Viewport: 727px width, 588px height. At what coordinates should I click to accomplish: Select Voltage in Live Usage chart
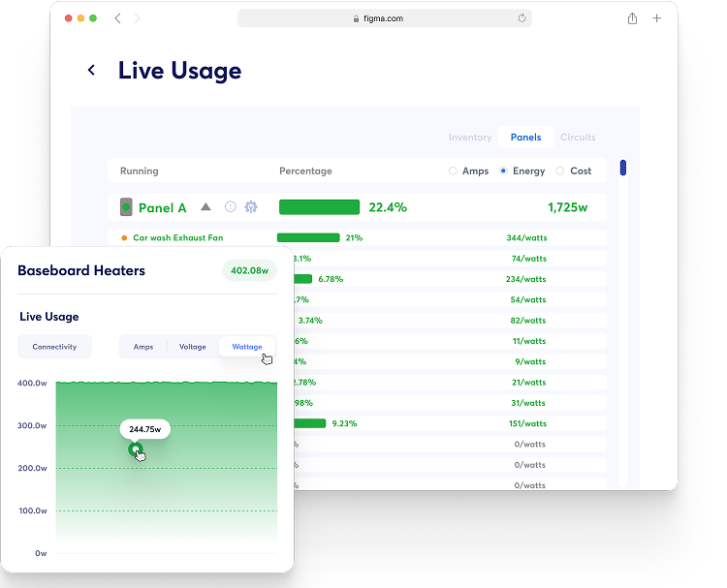click(x=192, y=347)
